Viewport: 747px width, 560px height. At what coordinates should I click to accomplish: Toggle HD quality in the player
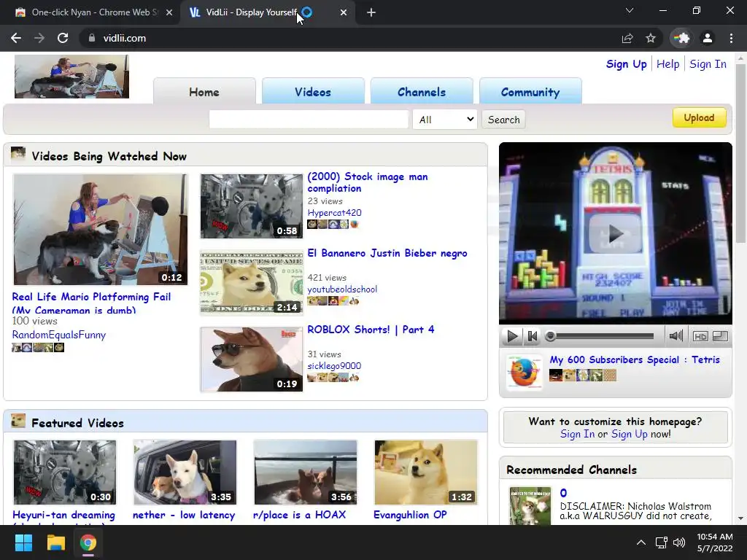(x=700, y=336)
